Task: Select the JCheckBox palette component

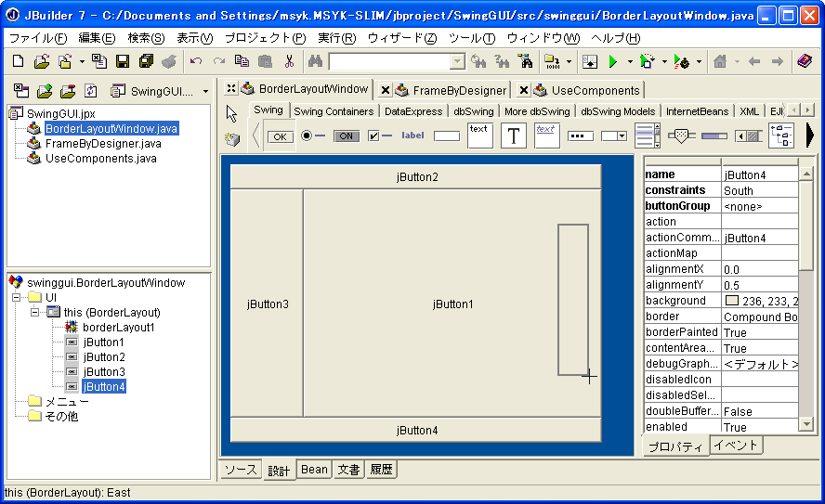Action: pos(379,136)
